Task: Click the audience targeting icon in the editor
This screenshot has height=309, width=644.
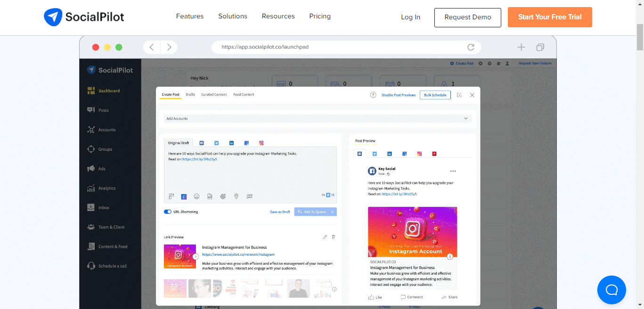Action: pyautogui.click(x=223, y=196)
